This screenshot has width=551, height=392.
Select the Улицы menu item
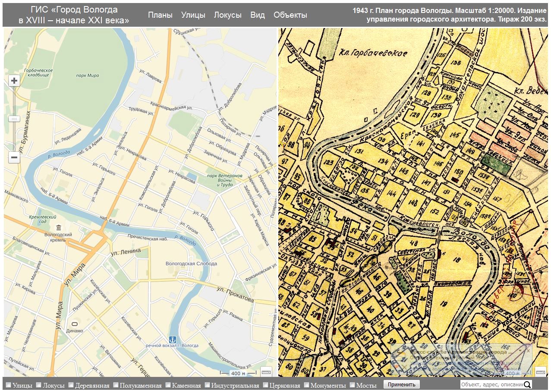pyautogui.click(x=193, y=15)
